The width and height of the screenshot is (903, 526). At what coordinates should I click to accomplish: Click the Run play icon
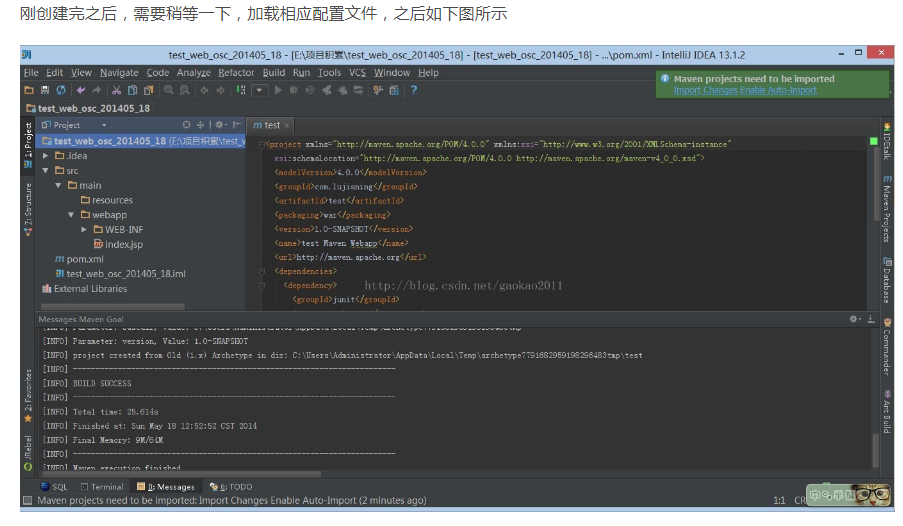click(278, 90)
